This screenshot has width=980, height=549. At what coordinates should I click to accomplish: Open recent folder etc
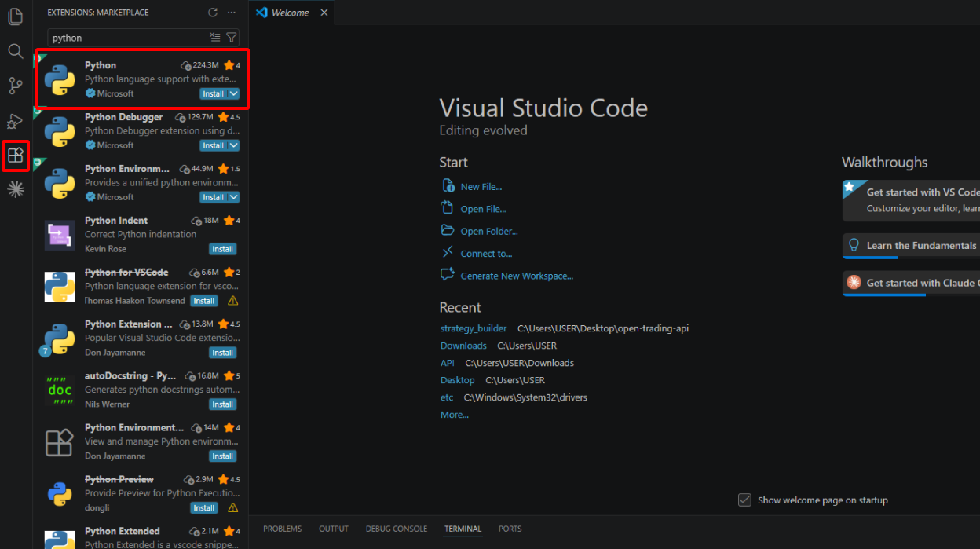pyautogui.click(x=447, y=397)
